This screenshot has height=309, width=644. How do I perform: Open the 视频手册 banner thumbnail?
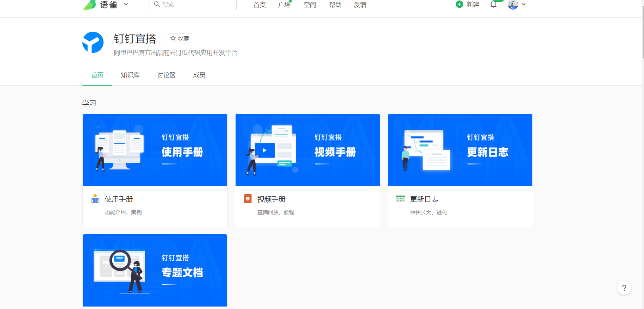tap(308, 150)
